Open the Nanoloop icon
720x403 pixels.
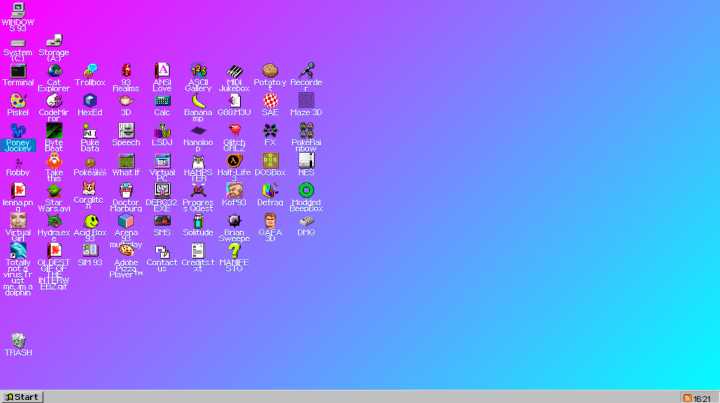[x=198, y=131]
